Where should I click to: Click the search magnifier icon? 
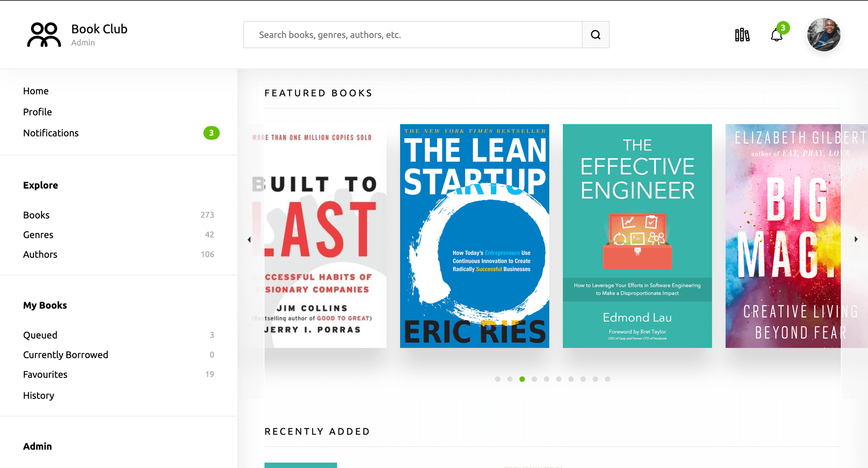595,35
